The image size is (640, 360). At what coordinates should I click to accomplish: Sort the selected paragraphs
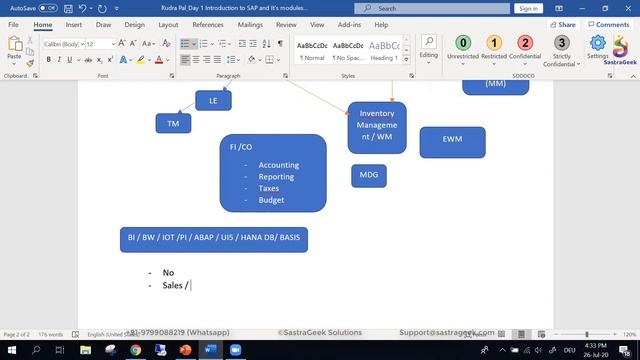coord(266,43)
